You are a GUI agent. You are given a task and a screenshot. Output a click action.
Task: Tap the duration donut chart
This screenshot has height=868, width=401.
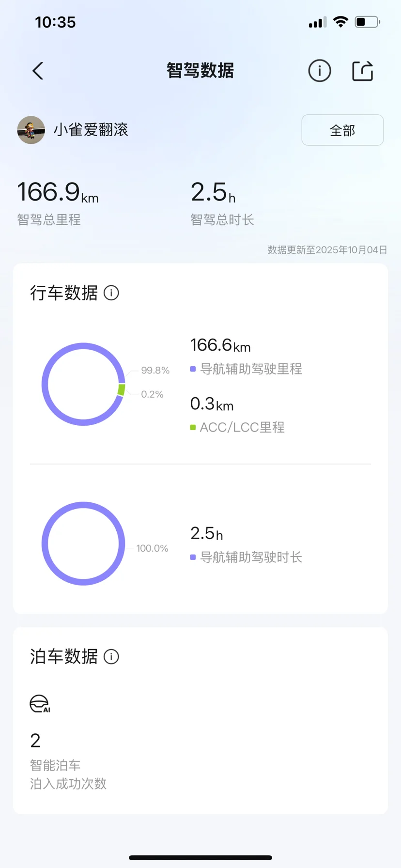click(x=83, y=543)
